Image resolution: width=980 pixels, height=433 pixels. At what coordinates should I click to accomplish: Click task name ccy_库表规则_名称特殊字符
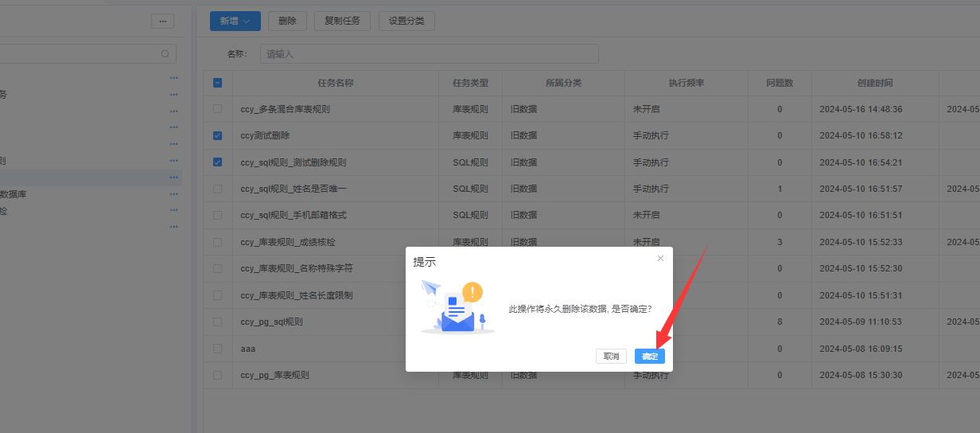[296, 268]
